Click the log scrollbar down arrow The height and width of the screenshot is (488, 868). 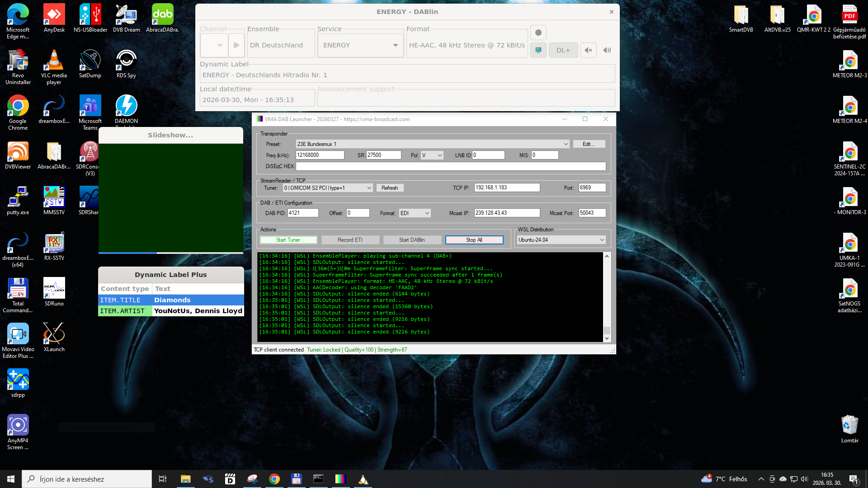click(x=607, y=338)
